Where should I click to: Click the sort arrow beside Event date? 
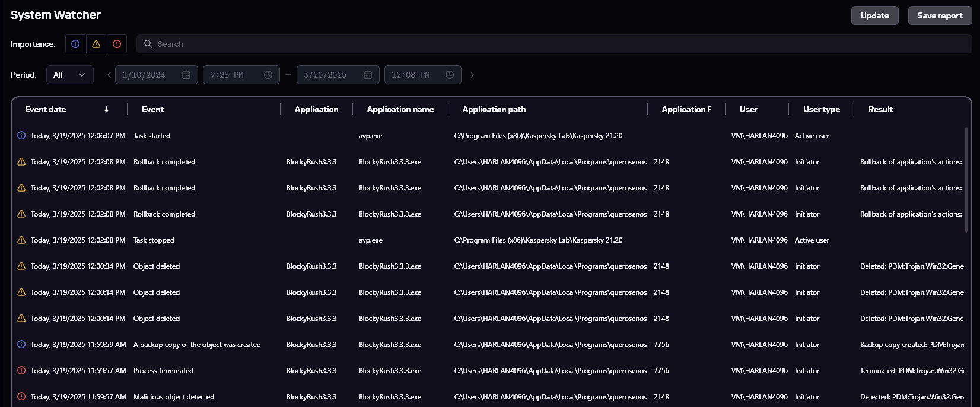tap(107, 109)
